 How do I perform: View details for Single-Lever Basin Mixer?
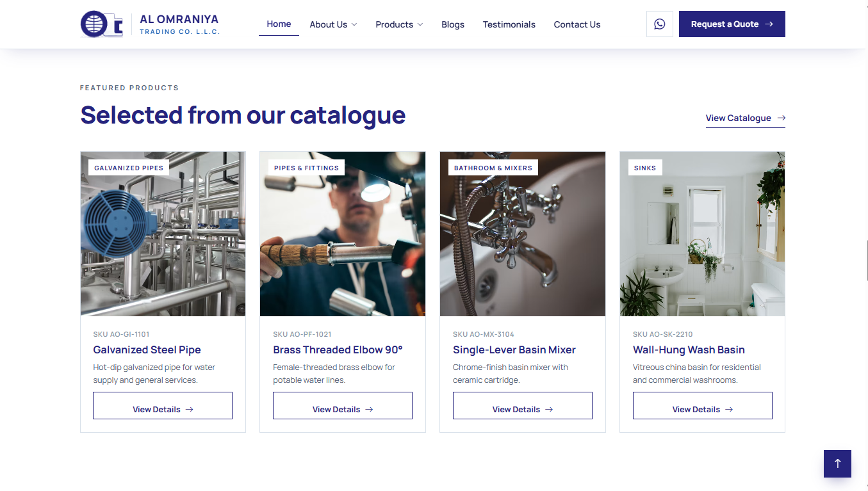[x=523, y=406]
